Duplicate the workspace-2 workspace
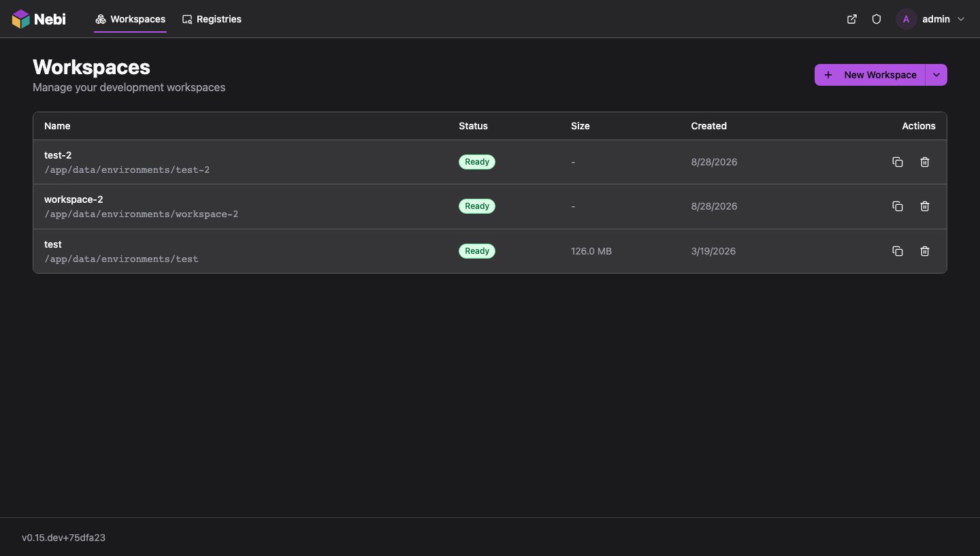The width and height of the screenshot is (980, 556). click(x=898, y=206)
